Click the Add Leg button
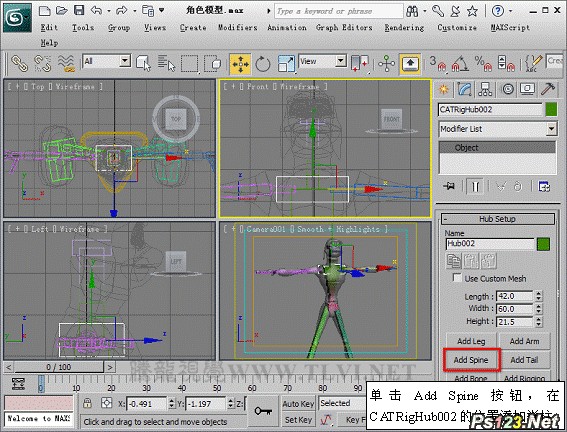 click(471, 341)
